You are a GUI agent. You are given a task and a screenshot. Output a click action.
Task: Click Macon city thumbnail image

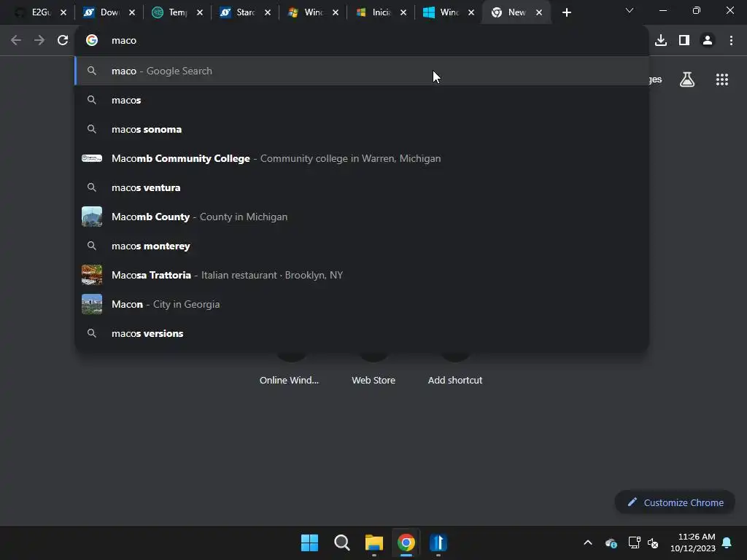click(x=92, y=304)
